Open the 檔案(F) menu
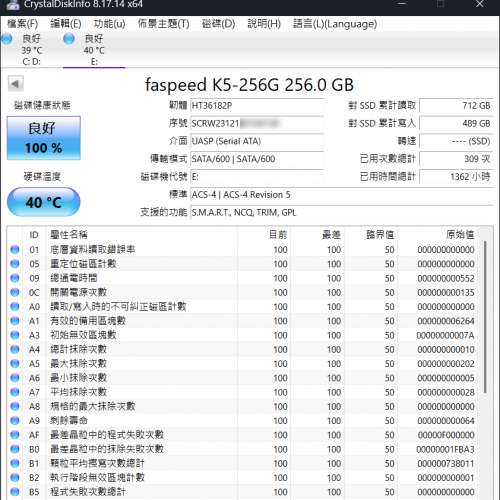This screenshot has height=500, width=500. click(x=22, y=24)
